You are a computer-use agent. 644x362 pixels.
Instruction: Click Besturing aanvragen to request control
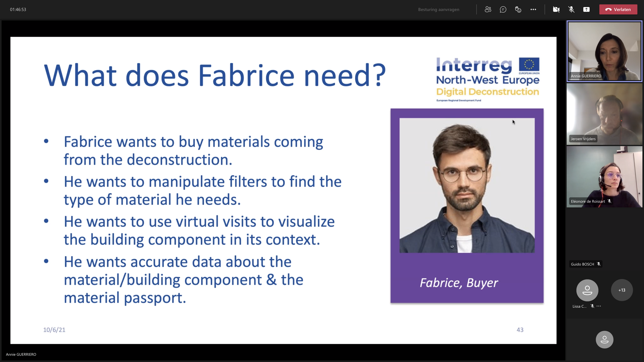tap(439, 9)
